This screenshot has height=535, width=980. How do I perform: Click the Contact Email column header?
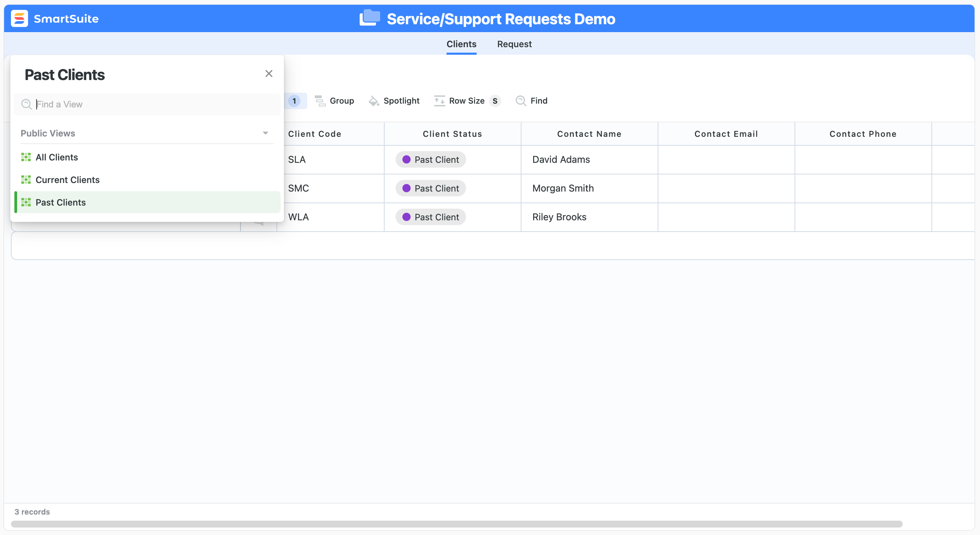[x=726, y=134]
